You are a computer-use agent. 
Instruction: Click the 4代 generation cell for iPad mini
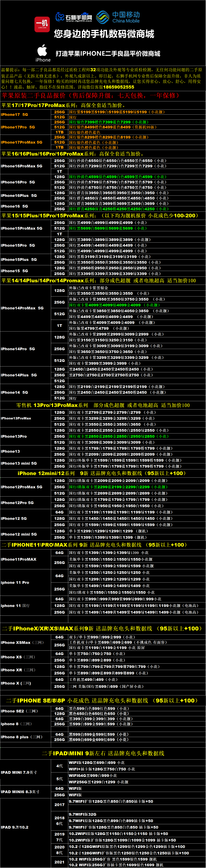point(60,766)
